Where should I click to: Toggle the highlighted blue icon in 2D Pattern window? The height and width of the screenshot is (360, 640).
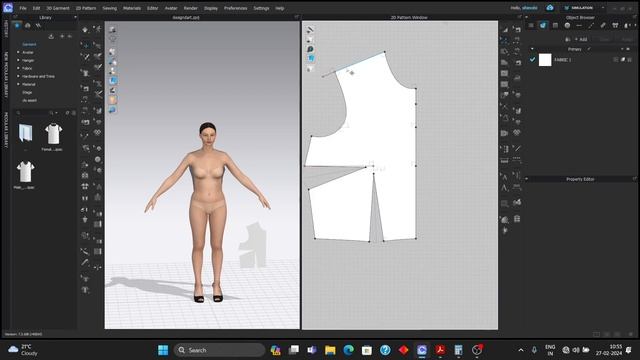coord(311,58)
